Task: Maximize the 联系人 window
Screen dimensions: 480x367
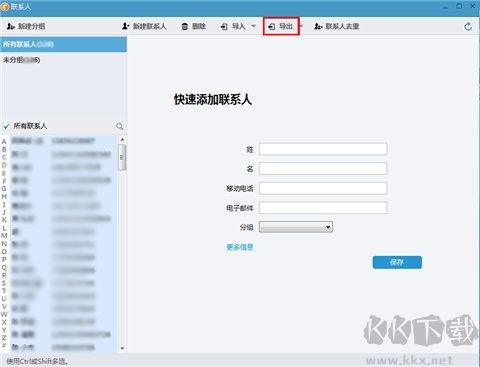Action: point(459,6)
